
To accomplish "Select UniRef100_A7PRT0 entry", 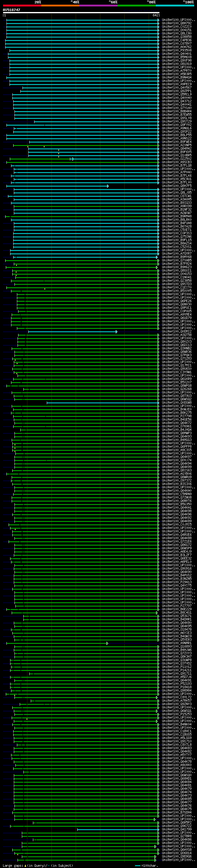I will pyautogui.click(x=177, y=71).
